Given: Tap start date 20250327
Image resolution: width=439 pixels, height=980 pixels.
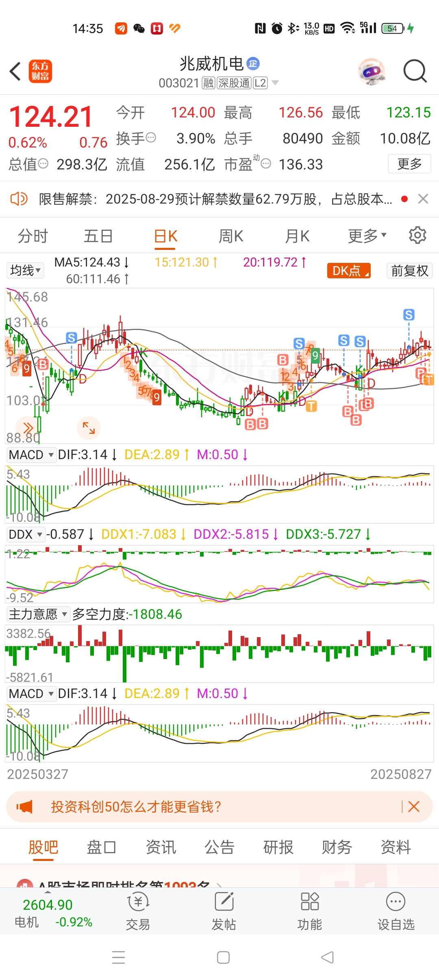Looking at the screenshot, I should pyautogui.click(x=37, y=774).
